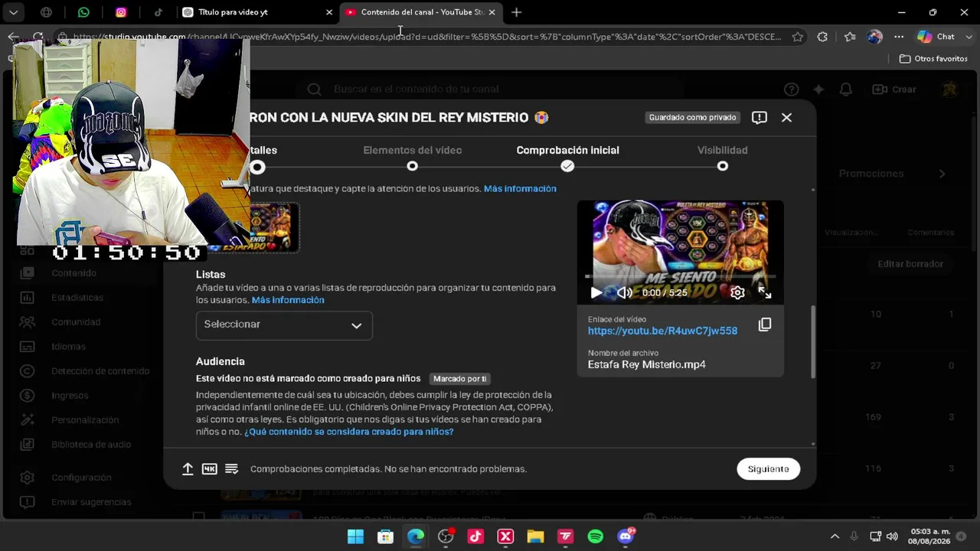980x551 pixels.
Task: Expand video preview to fullscreen
Action: tap(764, 292)
